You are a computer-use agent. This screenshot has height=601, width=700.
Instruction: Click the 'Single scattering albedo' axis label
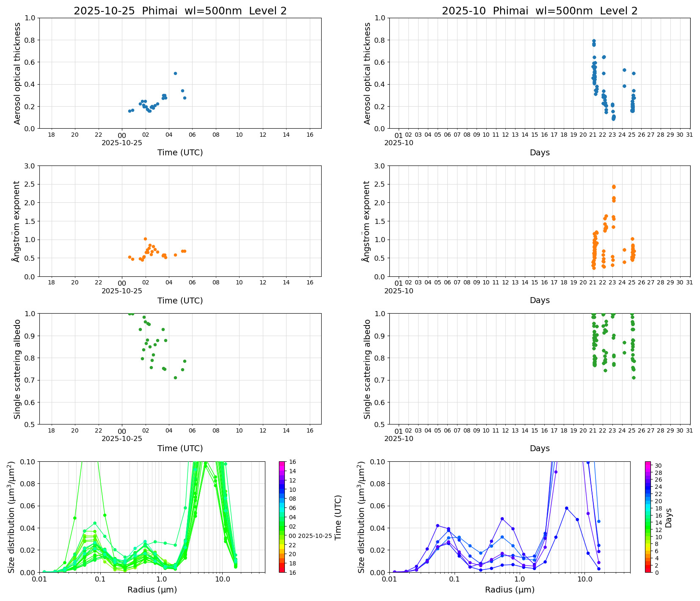[x=17, y=368]
